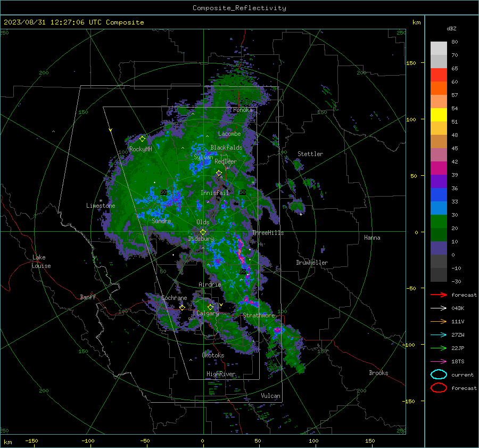Click the Drumheller label
This screenshot has height=448, width=479.
coord(312,263)
